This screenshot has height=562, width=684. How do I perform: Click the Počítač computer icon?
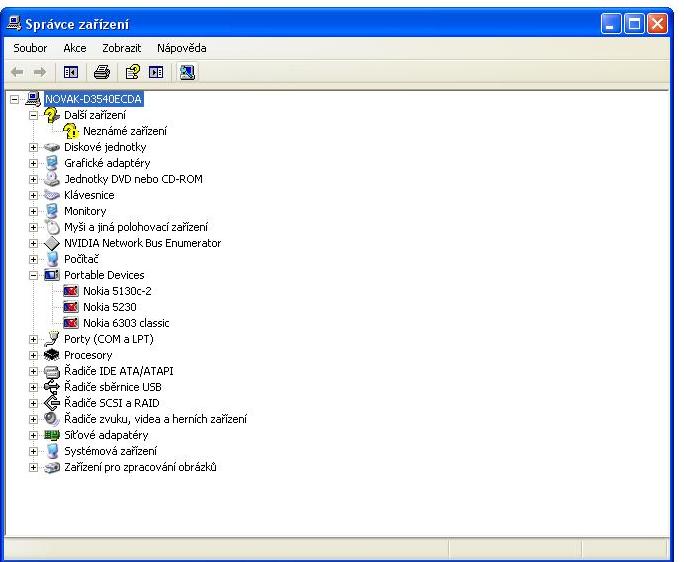pyautogui.click(x=52, y=259)
